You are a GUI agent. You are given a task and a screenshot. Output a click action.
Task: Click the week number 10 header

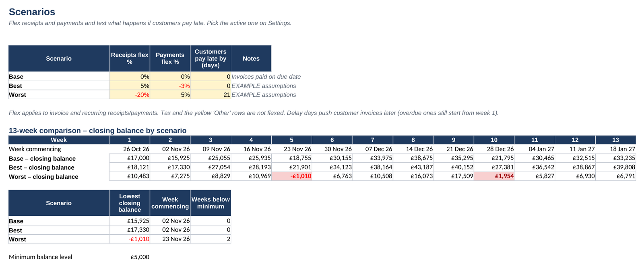tap(494, 140)
